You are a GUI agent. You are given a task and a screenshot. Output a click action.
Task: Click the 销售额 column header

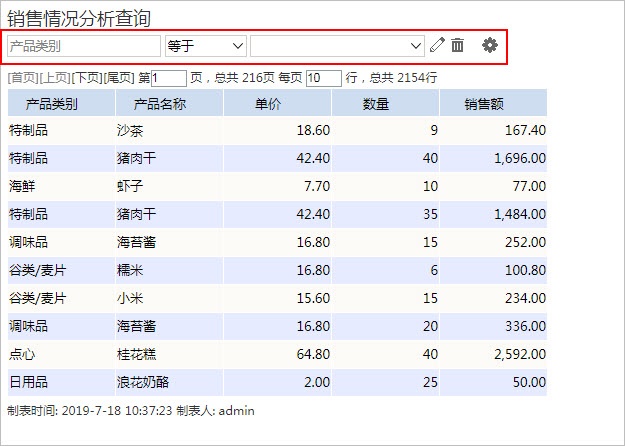(493, 103)
